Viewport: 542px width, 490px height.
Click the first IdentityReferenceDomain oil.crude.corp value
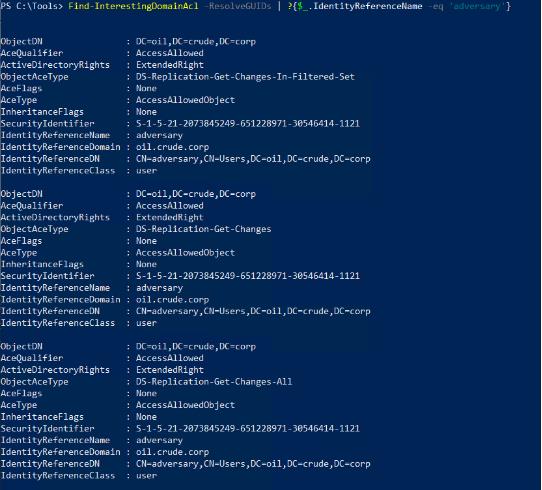coord(172,147)
